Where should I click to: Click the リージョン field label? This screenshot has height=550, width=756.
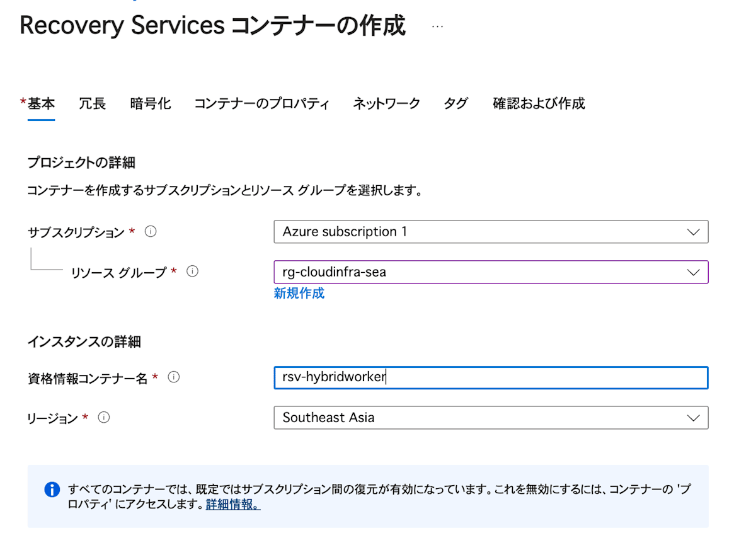53,418
